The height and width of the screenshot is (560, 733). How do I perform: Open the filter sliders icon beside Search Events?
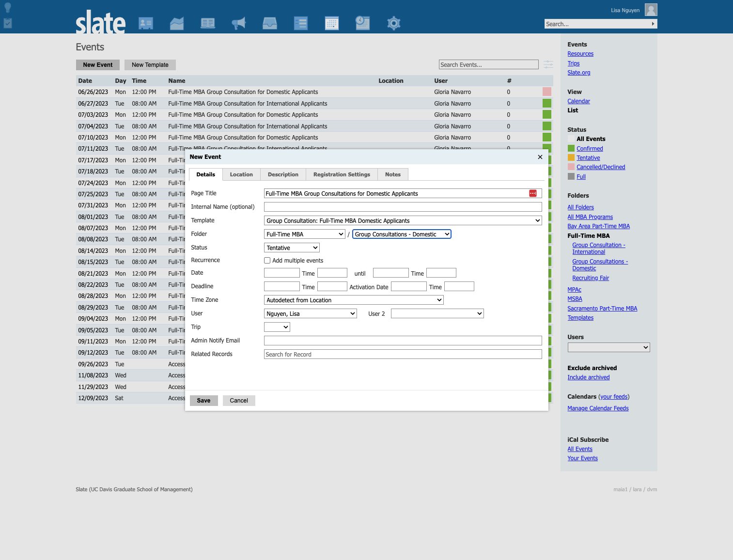point(548,64)
